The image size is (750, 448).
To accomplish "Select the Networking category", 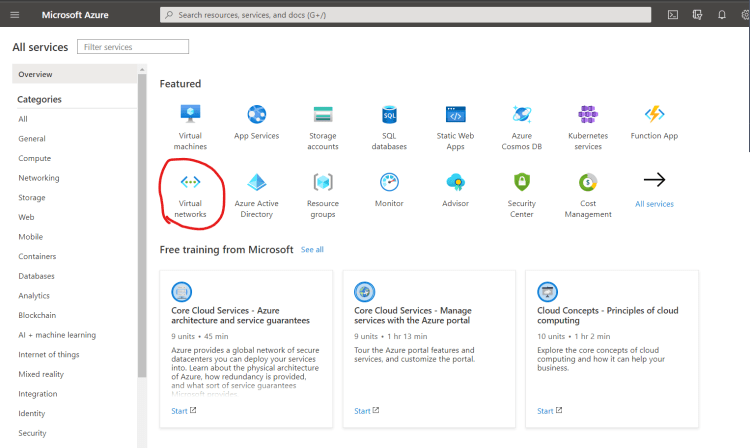I will click(x=39, y=178).
